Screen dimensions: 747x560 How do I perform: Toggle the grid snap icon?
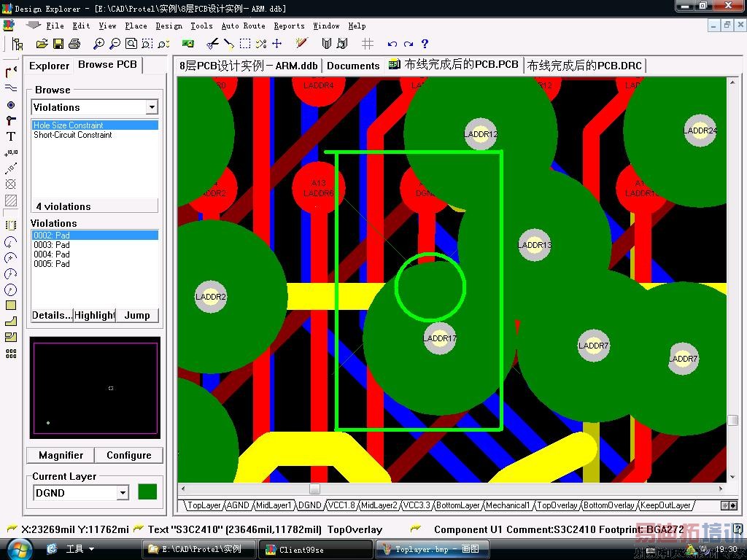368,44
